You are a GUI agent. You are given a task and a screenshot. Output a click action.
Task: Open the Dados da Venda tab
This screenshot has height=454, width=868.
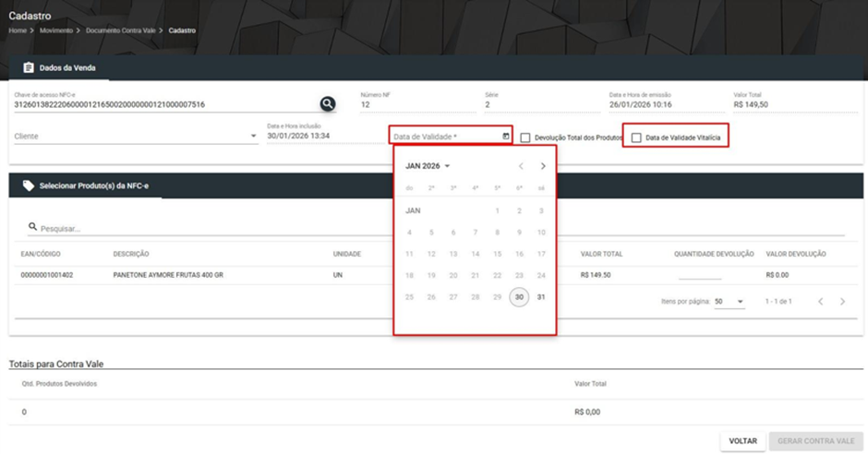click(x=59, y=67)
